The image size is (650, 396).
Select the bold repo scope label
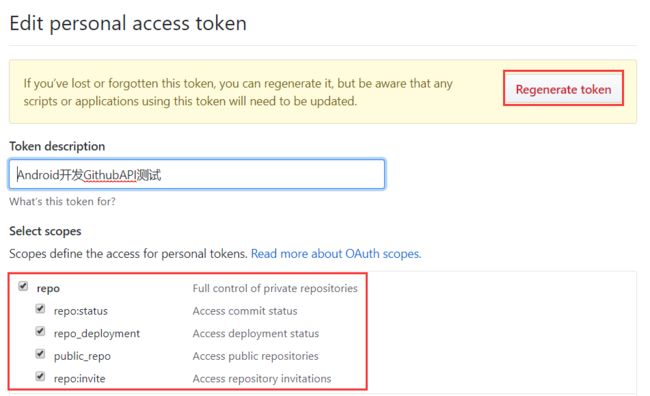click(x=48, y=289)
